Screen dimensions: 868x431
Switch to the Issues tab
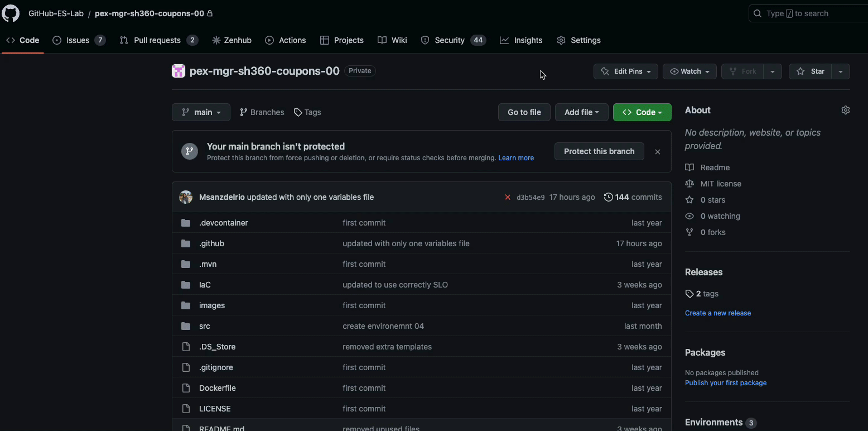pyautogui.click(x=79, y=40)
